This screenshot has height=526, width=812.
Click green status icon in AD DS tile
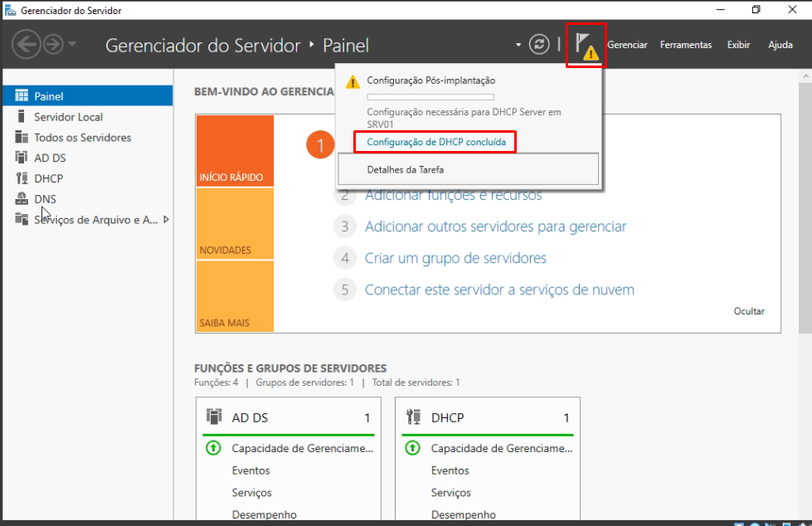(x=213, y=448)
